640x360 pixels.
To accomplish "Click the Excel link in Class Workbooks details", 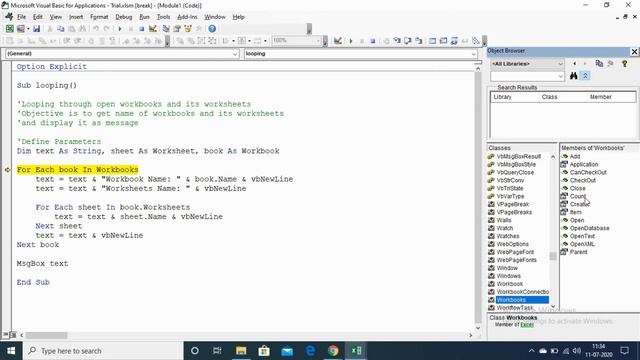I will coord(527,324).
